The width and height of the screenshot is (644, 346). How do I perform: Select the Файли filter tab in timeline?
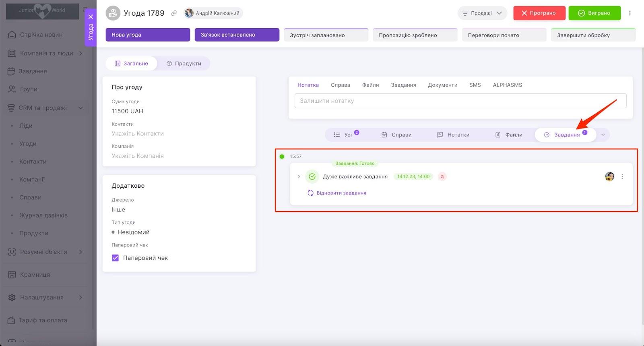(509, 135)
